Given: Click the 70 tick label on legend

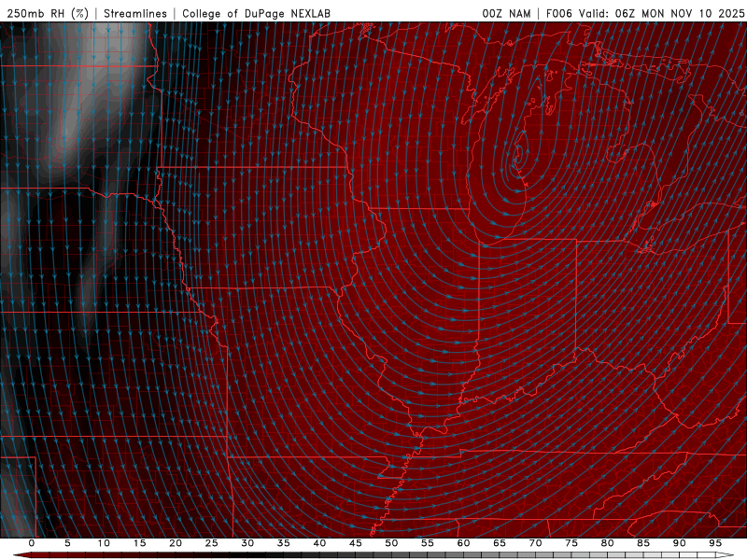Looking at the screenshot, I should 535,543.
